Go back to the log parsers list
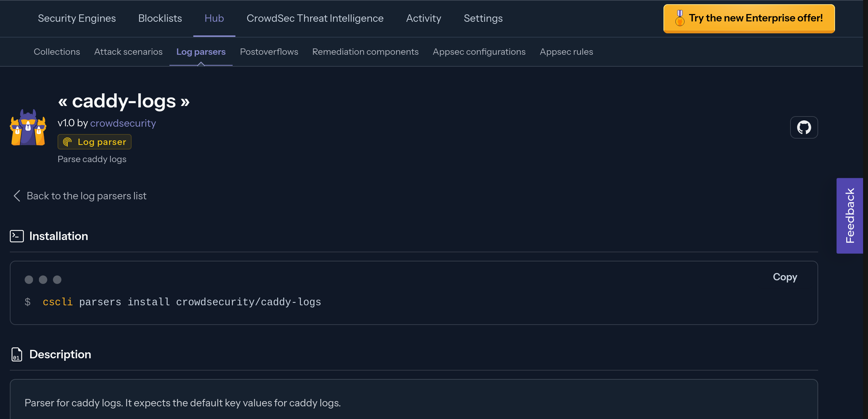The image size is (868, 419). point(86,196)
